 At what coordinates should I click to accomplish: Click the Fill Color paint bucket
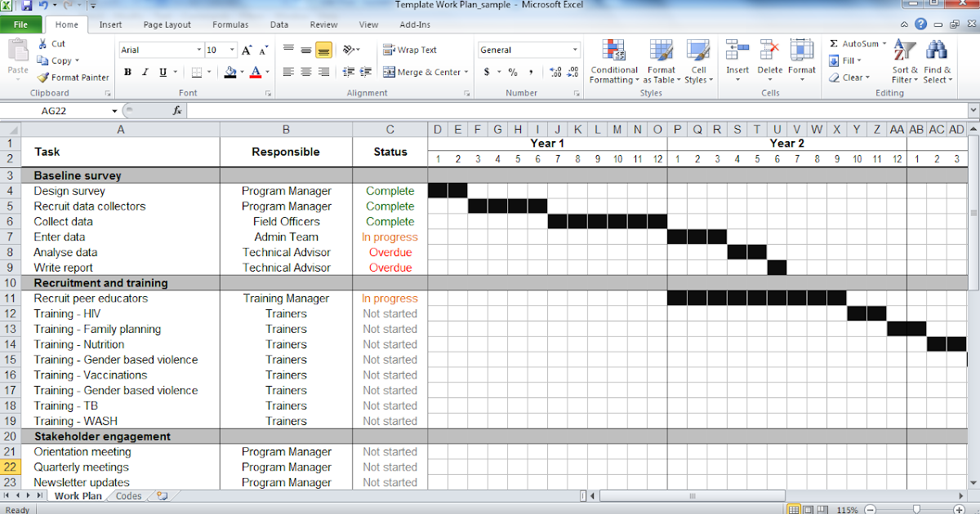pos(230,73)
